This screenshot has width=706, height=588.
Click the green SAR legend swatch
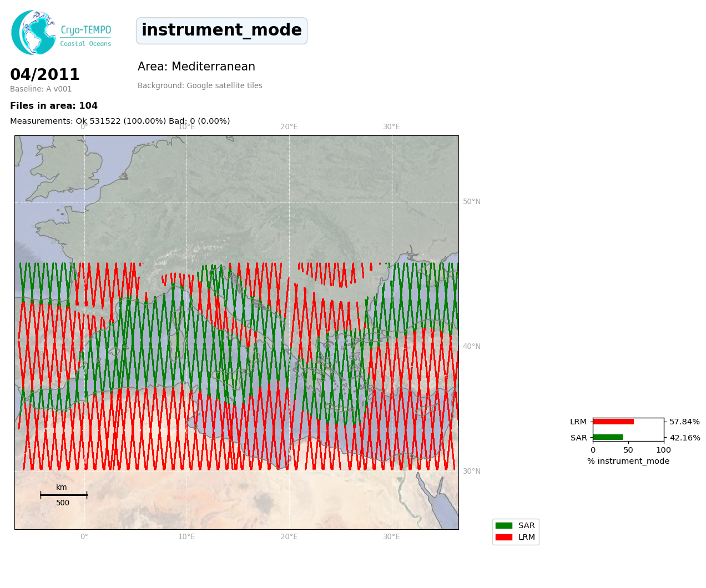click(504, 526)
